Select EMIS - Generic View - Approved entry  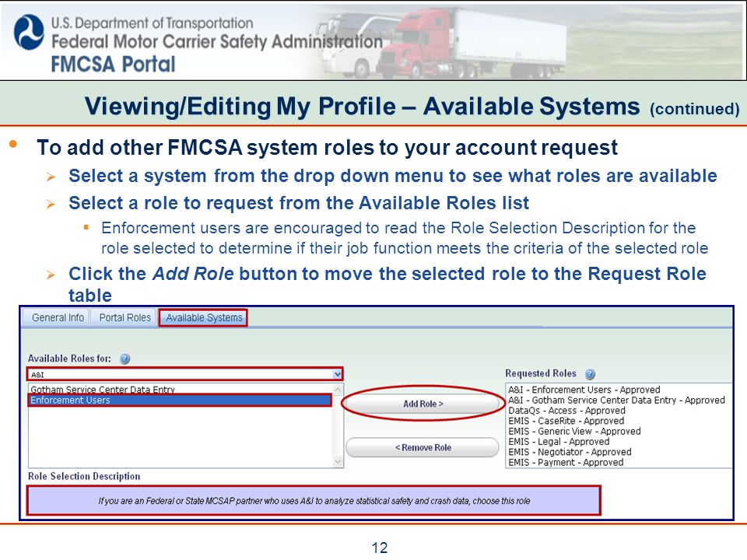(574, 432)
